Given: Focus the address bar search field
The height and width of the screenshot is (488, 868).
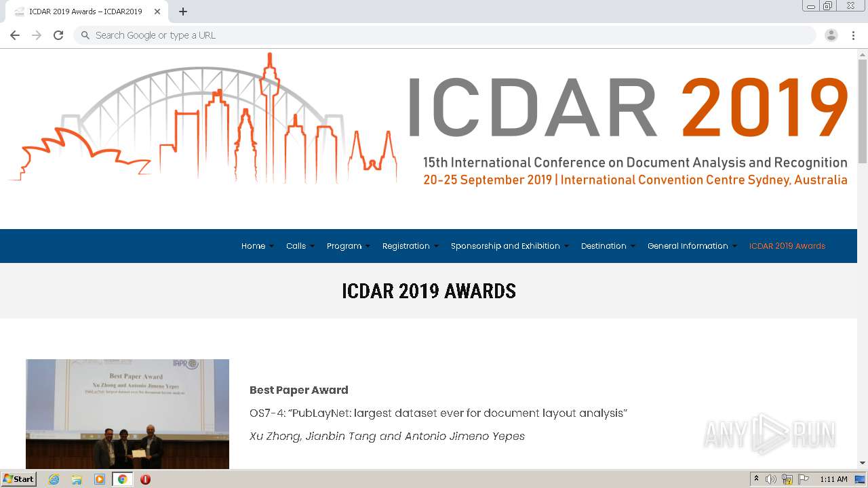Looking at the screenshot, I should 444,35.
